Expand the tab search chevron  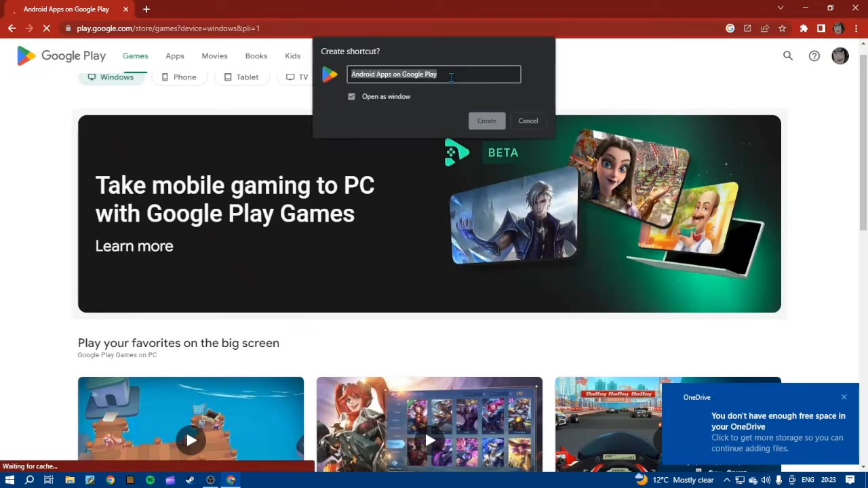(781, 8)
